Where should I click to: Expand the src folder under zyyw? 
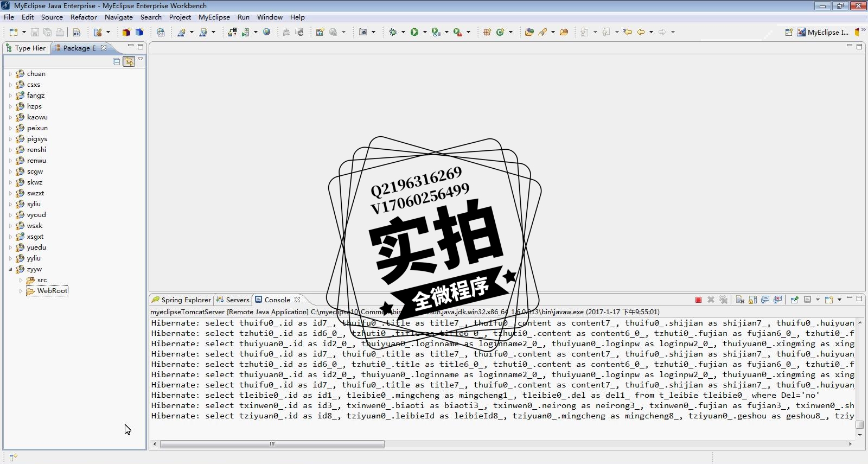pos(21,280)
